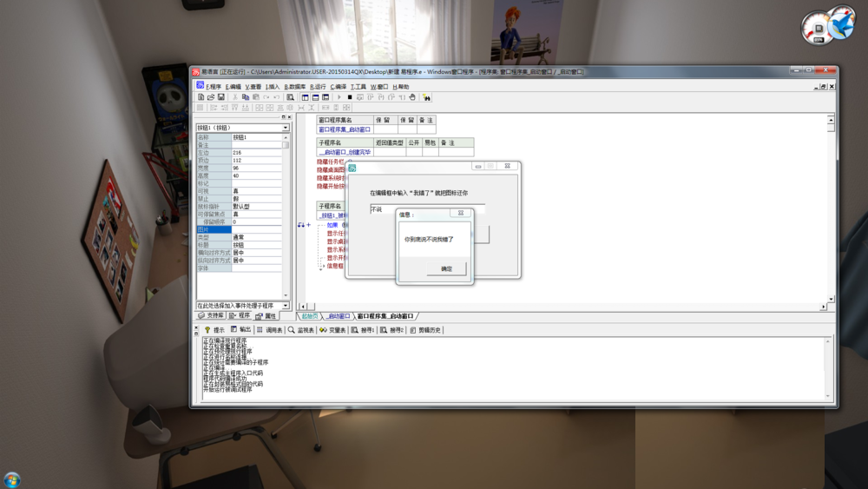Open the I.插入 menu
This screenshot has height=489, width=868.
click(273, 87)
